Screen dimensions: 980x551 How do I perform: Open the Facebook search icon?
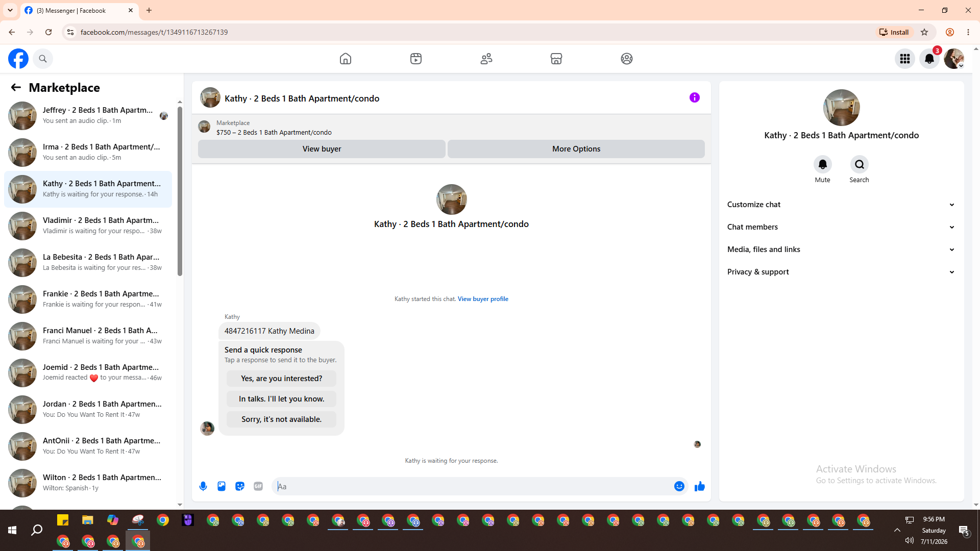click(43, 59)
